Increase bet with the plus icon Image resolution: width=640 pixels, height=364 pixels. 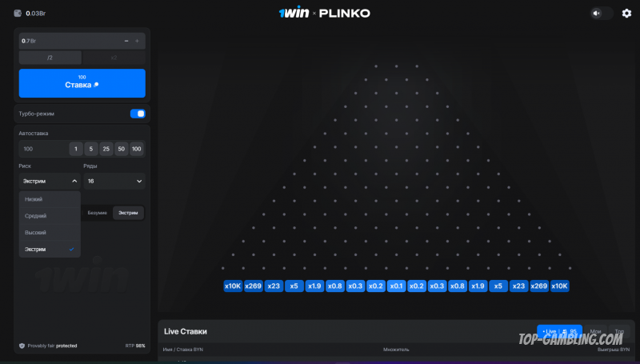click(137, 41)
